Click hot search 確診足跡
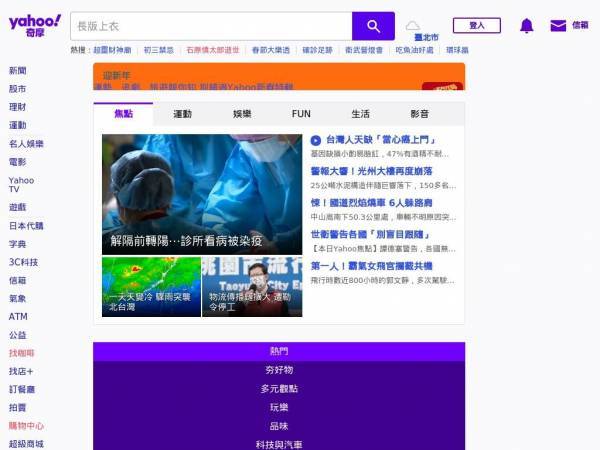Viewport: 600px width, 450px height. pyautogui.click(x=317, y=50)
